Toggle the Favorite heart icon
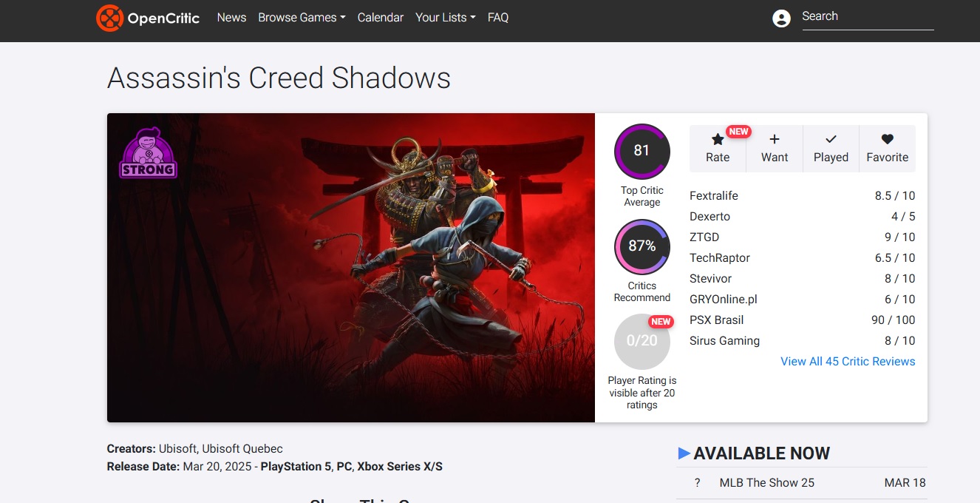980x503 pixels. 888,139
